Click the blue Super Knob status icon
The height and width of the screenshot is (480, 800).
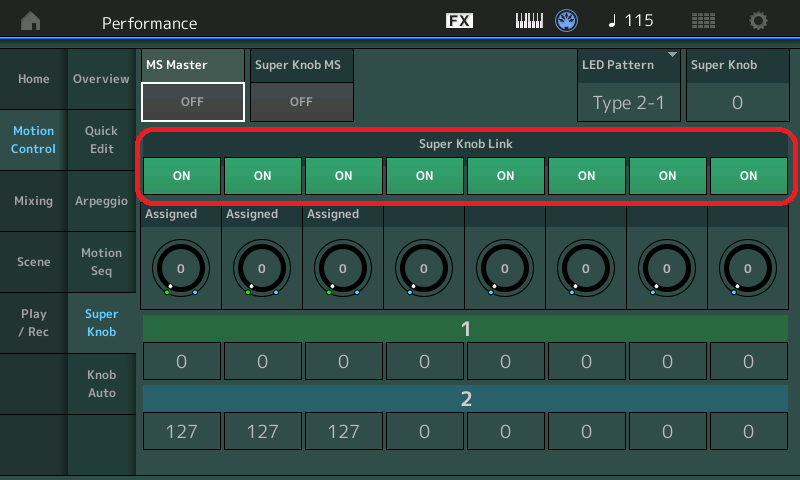point(566,21)
